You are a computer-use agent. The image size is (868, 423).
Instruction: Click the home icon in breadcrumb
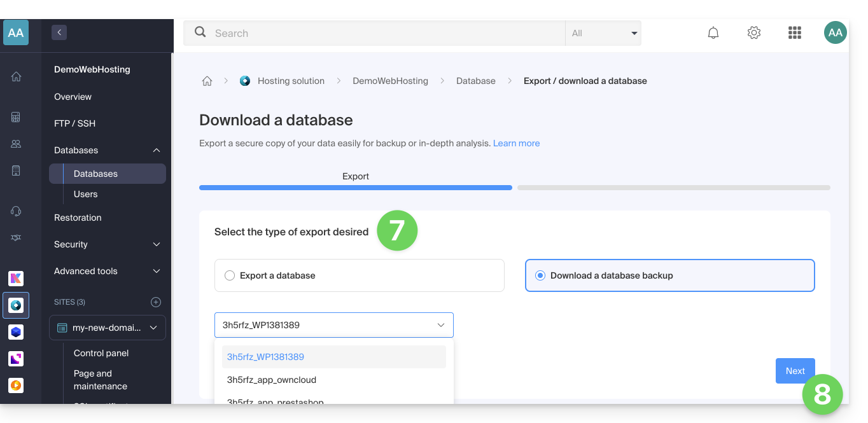click(207, 81)
